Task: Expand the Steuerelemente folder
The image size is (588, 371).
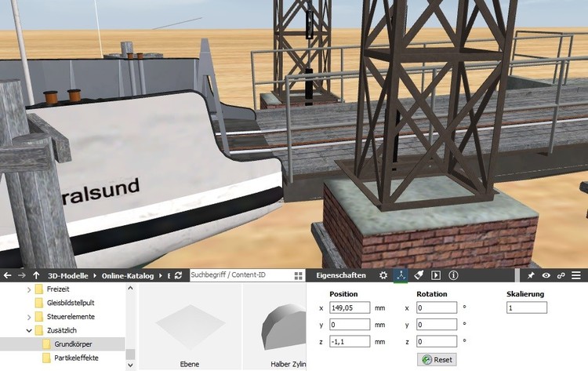Action: point(29,317)
